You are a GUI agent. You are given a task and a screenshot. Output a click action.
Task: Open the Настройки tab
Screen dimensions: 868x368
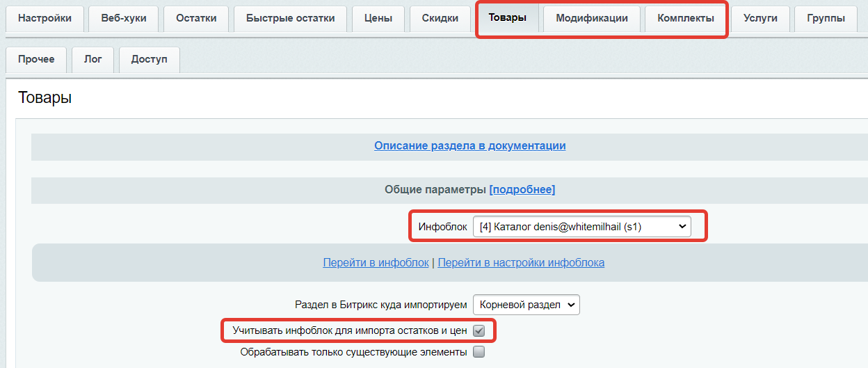(x=45, y=18)
